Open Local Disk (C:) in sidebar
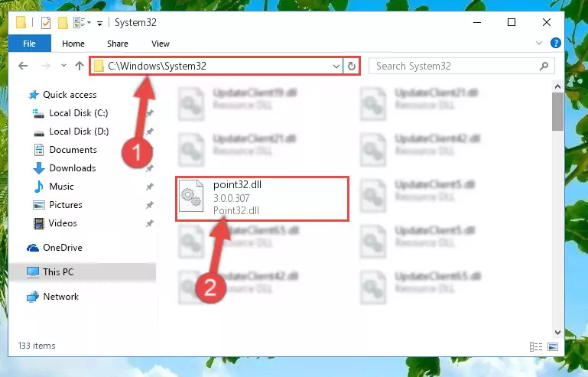 [x=79, y=113]
